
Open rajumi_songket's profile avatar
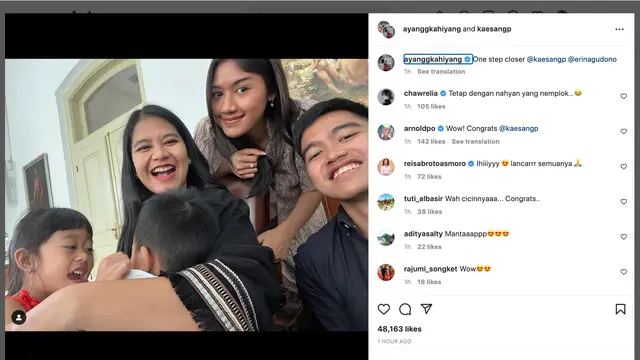386,273
